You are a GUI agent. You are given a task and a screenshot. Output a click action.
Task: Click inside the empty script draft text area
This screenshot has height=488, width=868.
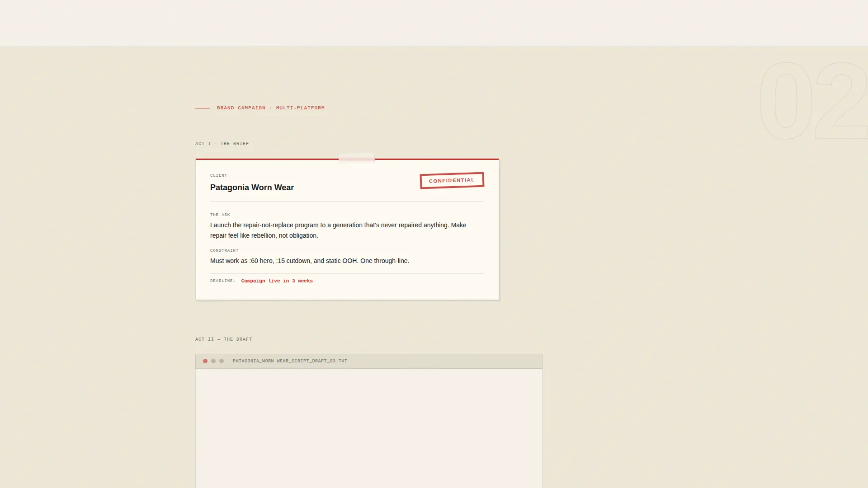(x=369, y=428)
